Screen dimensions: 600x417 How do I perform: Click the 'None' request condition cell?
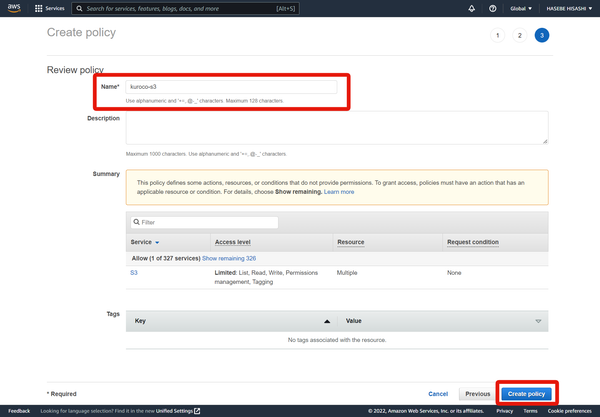(454, 273)
